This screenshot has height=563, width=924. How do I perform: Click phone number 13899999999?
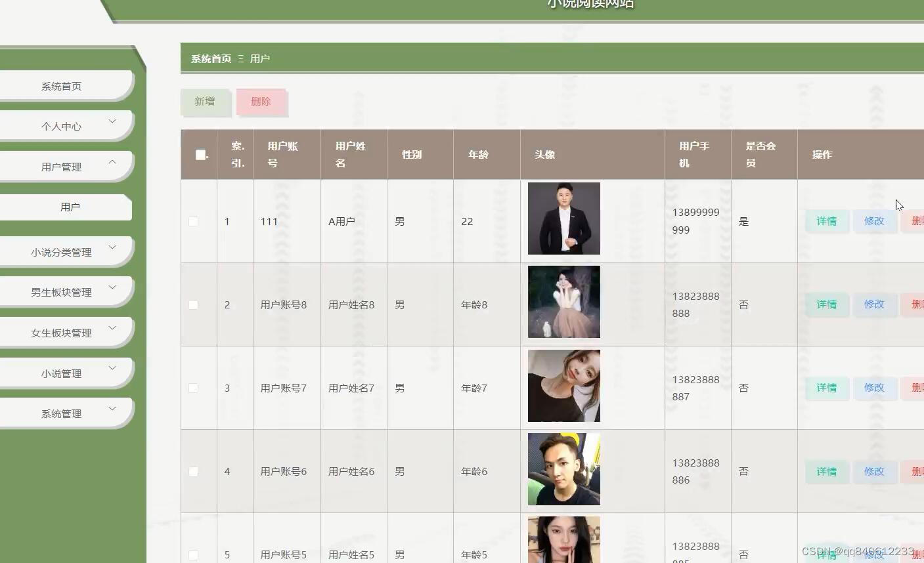point(695,221)
